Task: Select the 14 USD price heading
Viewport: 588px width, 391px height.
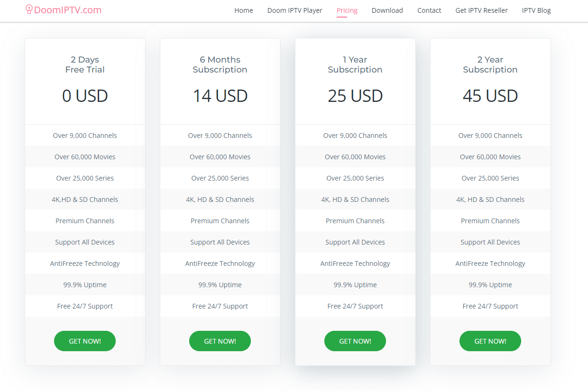Action: click(x=220, y=96)
